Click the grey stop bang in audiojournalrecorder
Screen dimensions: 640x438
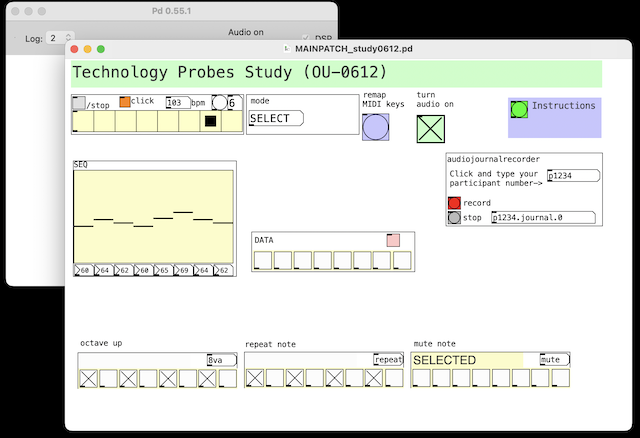click(x=454, y=218)
